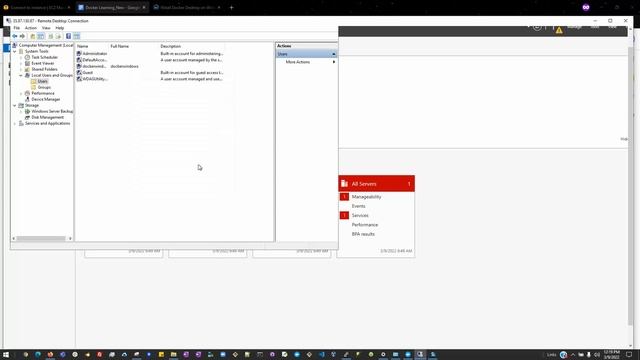The height and width of the screenshot is (360, 640).
Task: Select the Guest user account row
Action: 149,73
